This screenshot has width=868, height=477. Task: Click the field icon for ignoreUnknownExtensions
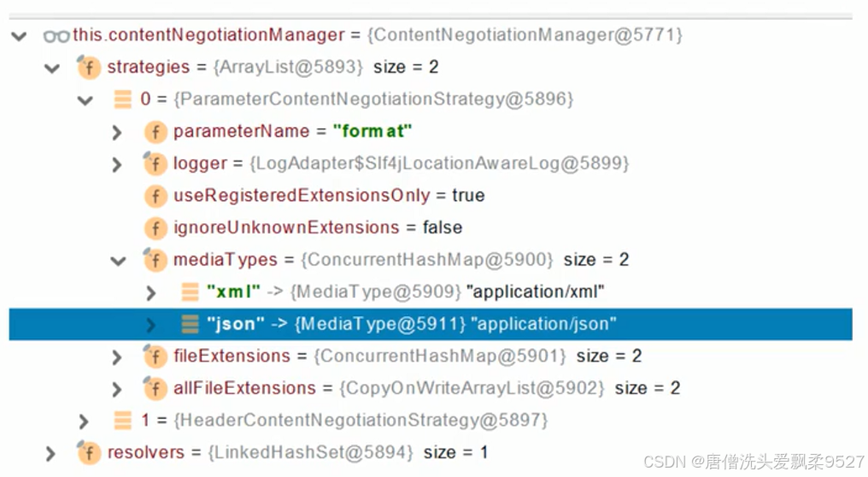155,228
